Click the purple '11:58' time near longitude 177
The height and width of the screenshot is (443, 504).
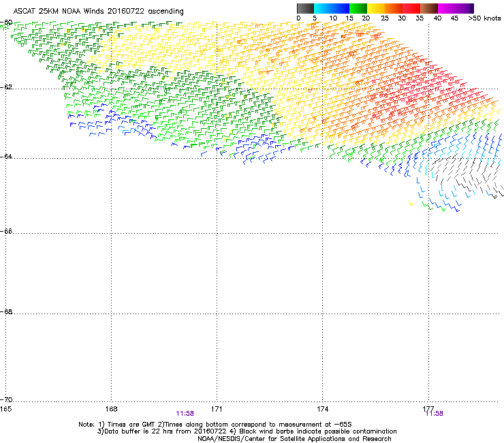[x=435, y=414]
